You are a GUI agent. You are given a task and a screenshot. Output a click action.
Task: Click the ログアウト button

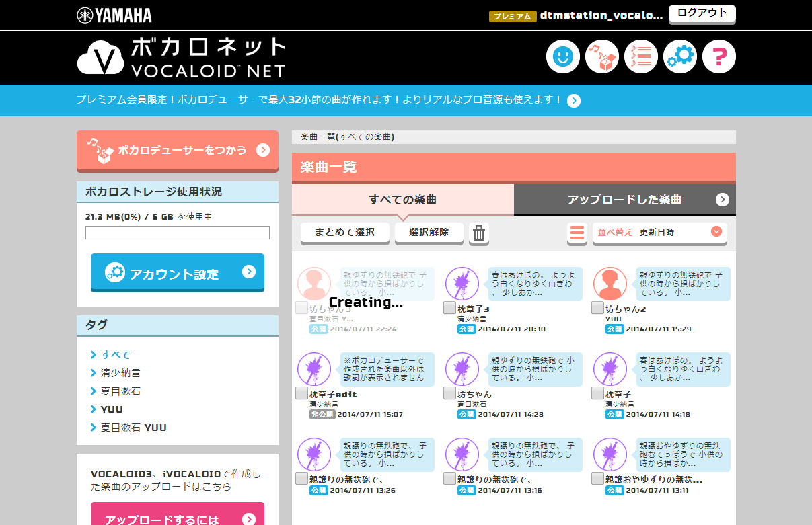coord(702,14)
